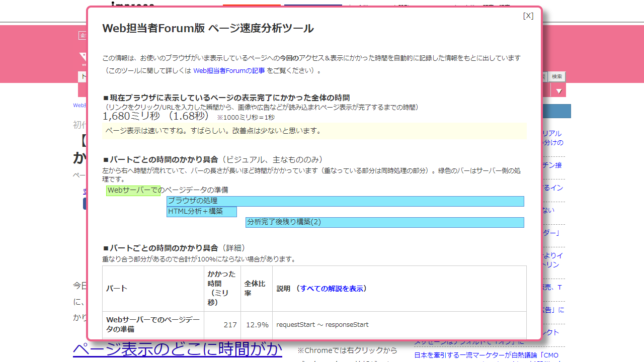Click the dialog title Web担当者Forum版 ページ速度分析ツール
The width and height of the screenshot is (644, 362).
click(x=208, y=28)
